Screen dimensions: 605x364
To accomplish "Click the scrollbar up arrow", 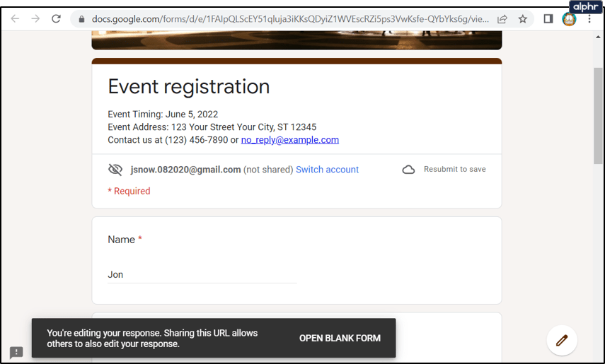I will tap(598, 37).
